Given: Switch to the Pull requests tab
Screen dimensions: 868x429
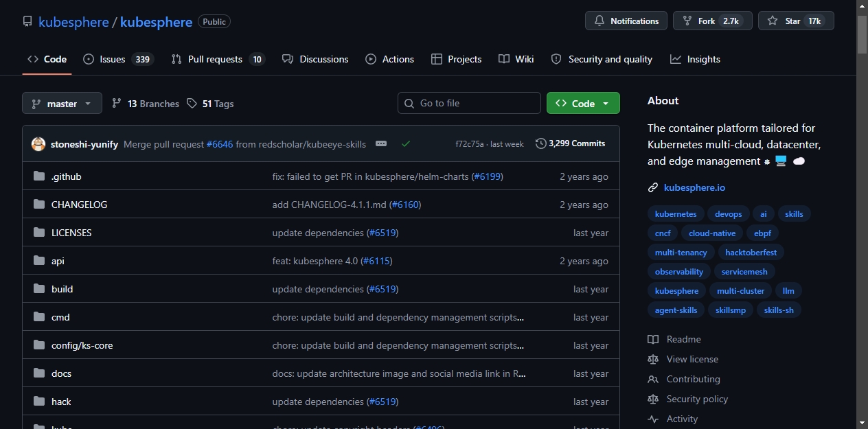Looking at the screenshot, I should [x=218, y=59].
